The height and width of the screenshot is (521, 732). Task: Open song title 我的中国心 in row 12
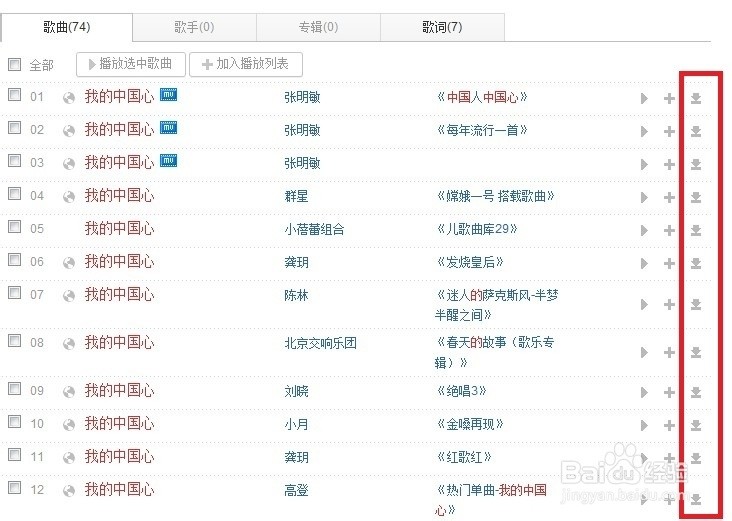tap(119, 490)
